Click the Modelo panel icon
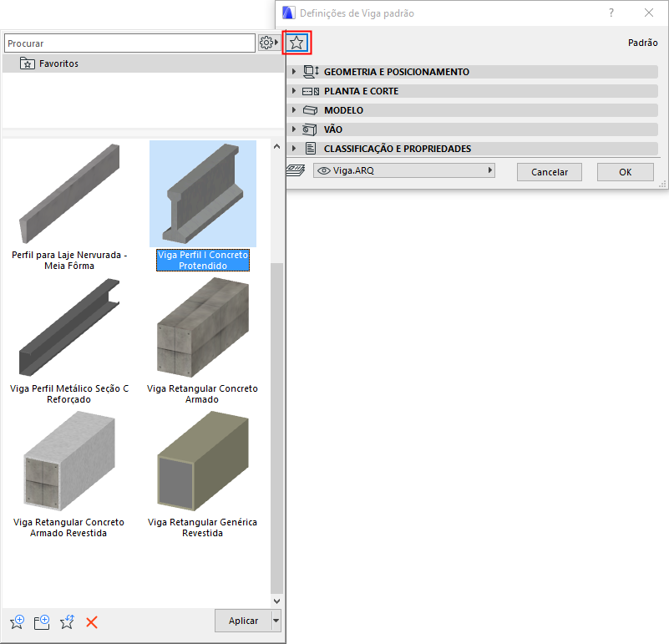The width and height of the screenshot is (669, 644). pyautogui.click(x=310, y=110)
